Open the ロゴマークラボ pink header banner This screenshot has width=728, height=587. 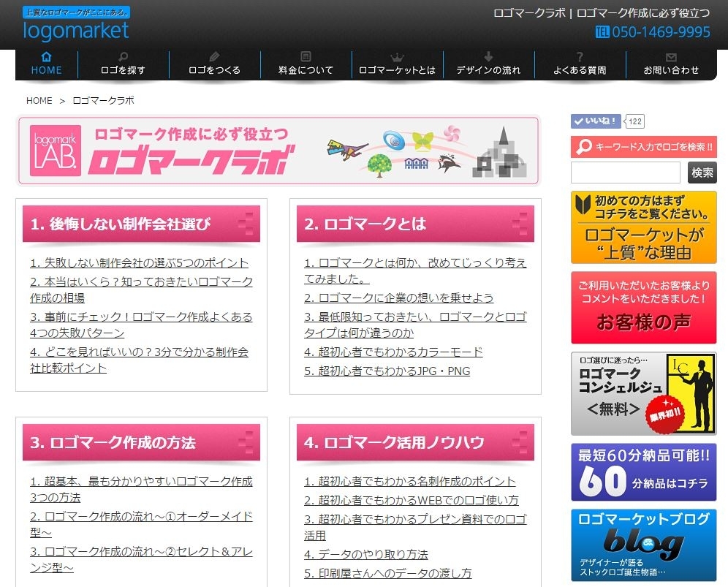click(x=278, y=151)
